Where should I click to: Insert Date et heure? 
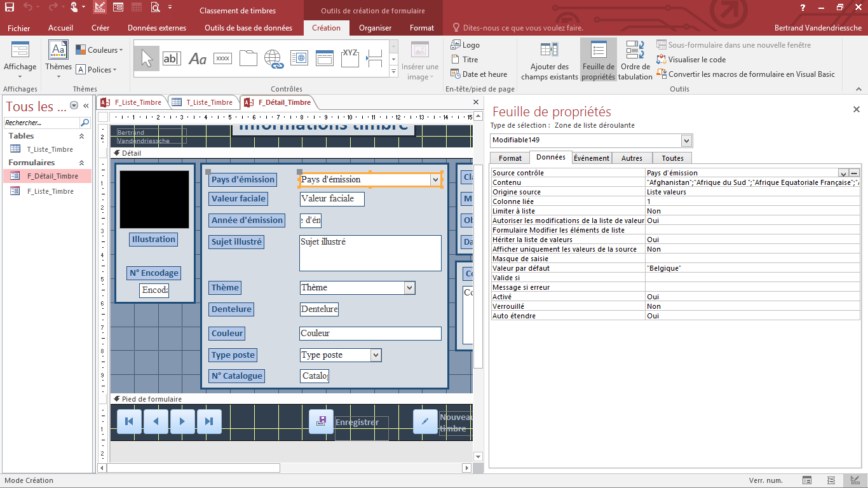479,74
